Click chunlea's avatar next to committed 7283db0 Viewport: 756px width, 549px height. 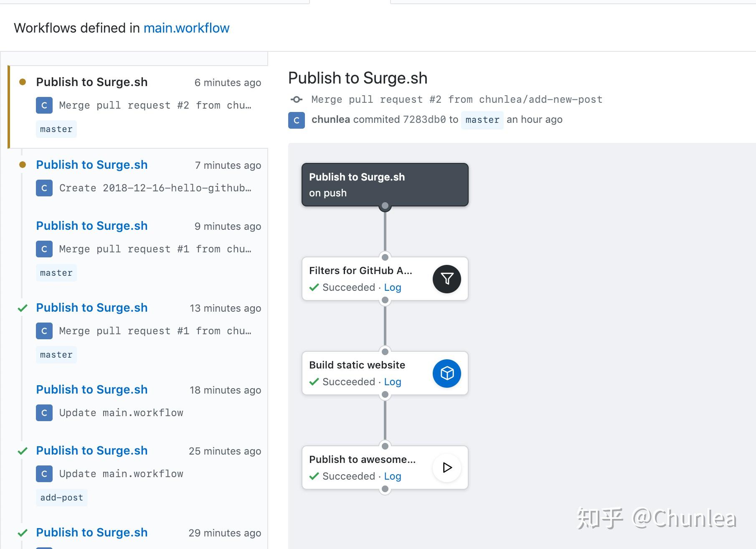[296, 121]
